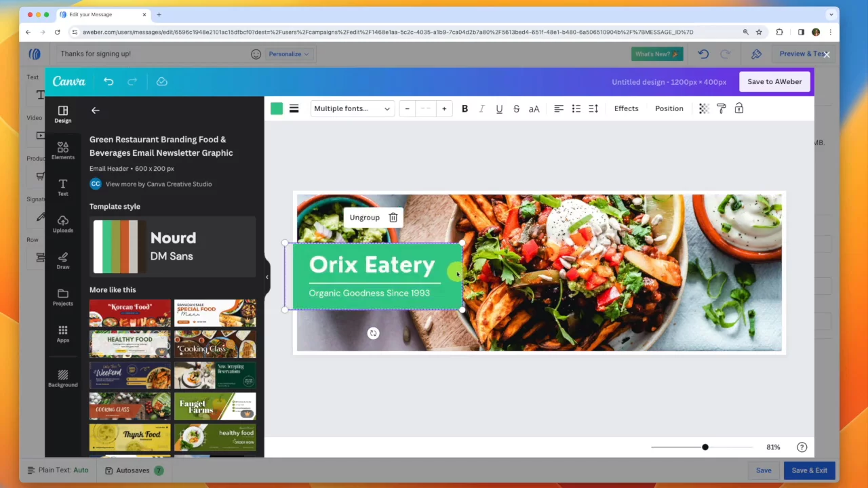Toggle strikethrough text formatting
The image size is (868, 488).
(x=517, y=108)
